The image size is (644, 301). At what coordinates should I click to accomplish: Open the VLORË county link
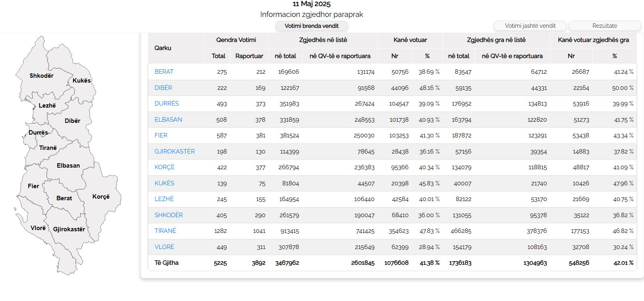point(164,247)
